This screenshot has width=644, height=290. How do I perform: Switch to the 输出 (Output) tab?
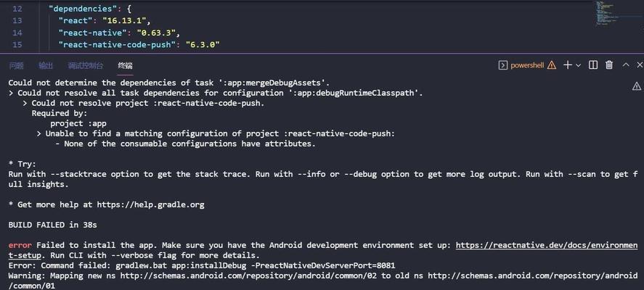46,66
